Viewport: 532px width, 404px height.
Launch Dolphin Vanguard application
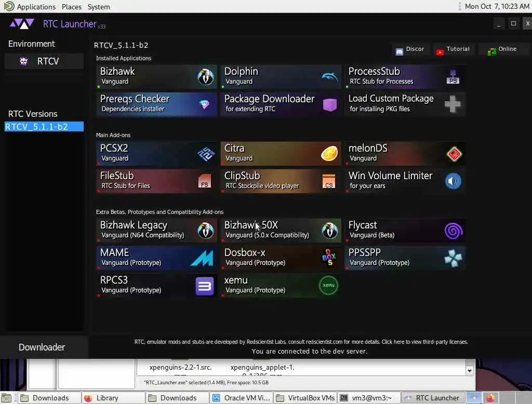[x=281, y=77]
